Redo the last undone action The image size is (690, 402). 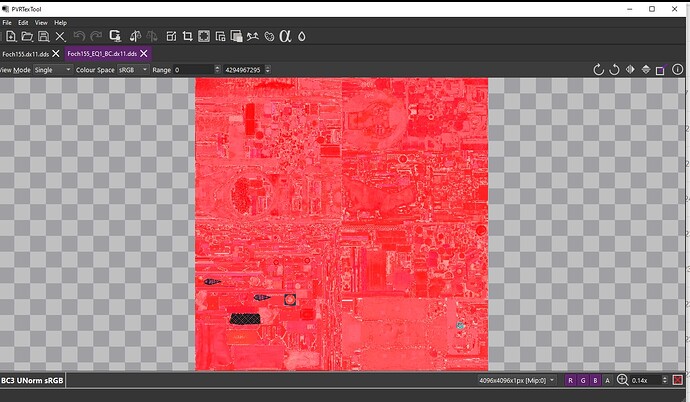[x=96, y=36]
